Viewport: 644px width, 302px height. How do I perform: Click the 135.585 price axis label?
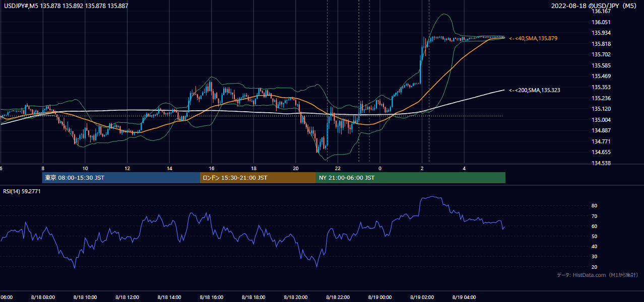click(601, 65)
